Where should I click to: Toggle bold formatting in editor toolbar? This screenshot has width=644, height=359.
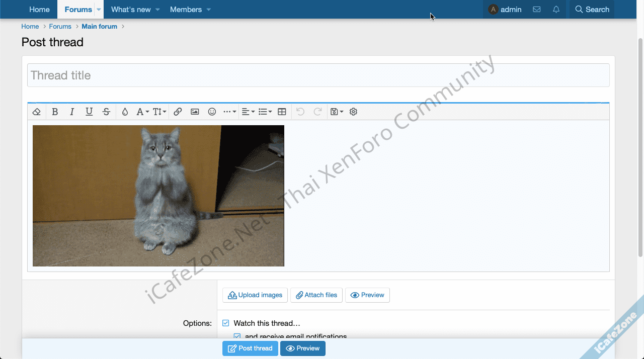click(55, 112)
